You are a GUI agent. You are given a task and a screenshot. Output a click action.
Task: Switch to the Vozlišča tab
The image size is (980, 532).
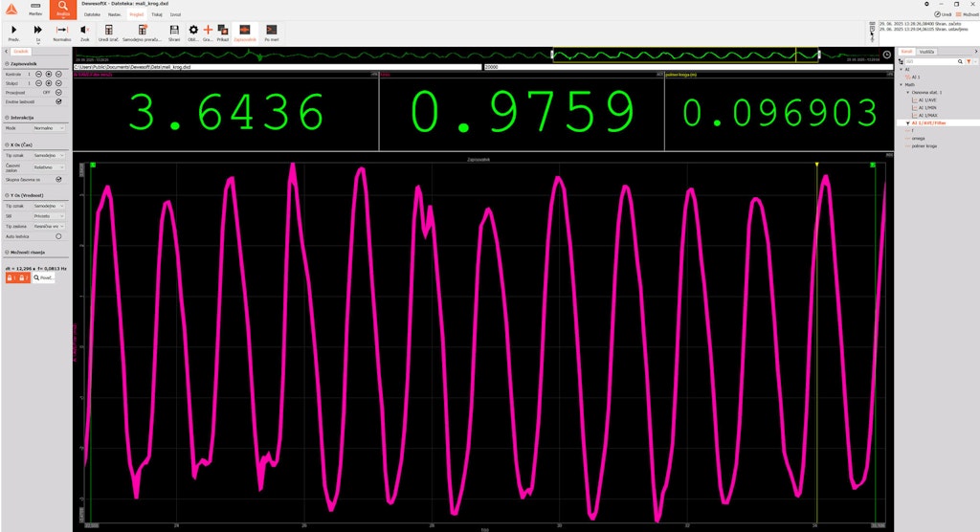[926, 51]
